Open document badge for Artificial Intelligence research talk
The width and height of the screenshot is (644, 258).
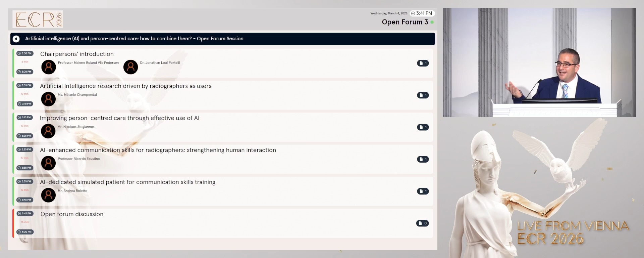point(423,95)
